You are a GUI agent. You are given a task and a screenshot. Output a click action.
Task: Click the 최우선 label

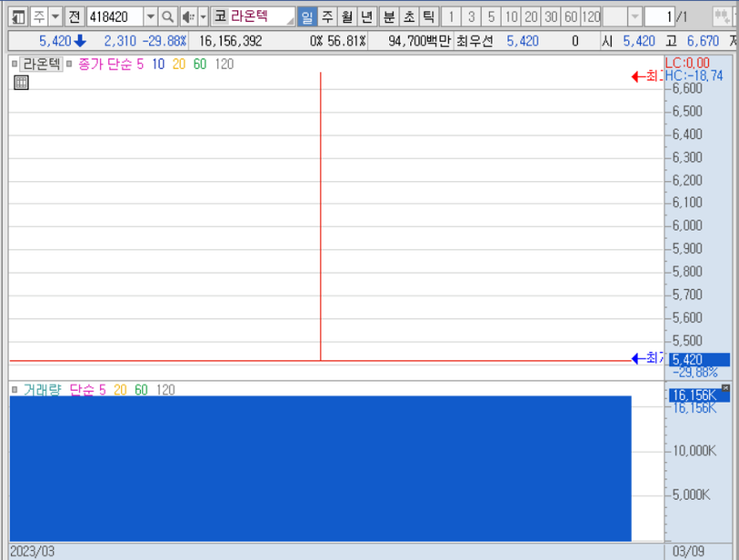[474, 41]
